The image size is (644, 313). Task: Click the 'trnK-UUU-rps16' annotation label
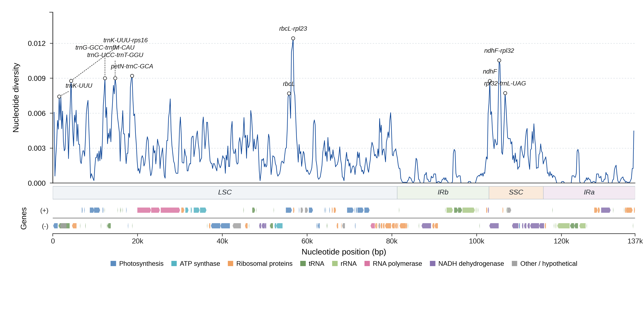(125, 40)
